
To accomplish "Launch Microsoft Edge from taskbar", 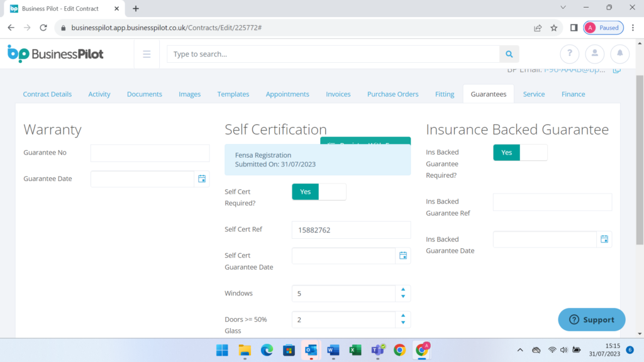I will (267, 350).
